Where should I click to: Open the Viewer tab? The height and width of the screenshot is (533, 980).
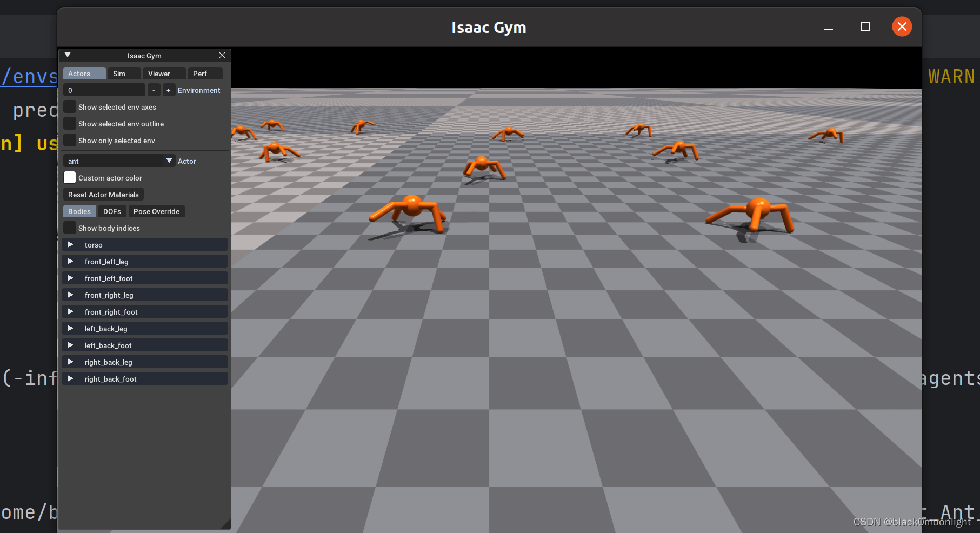tap(164, 74)
